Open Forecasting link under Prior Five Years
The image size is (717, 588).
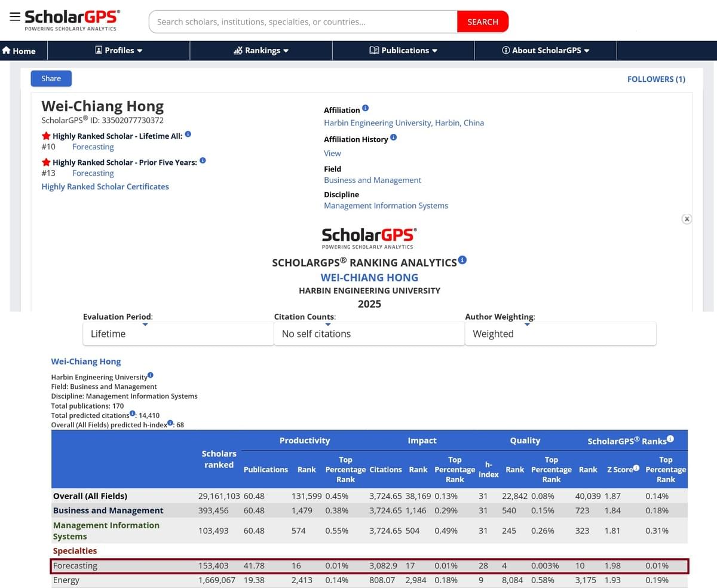pos(93,173)
